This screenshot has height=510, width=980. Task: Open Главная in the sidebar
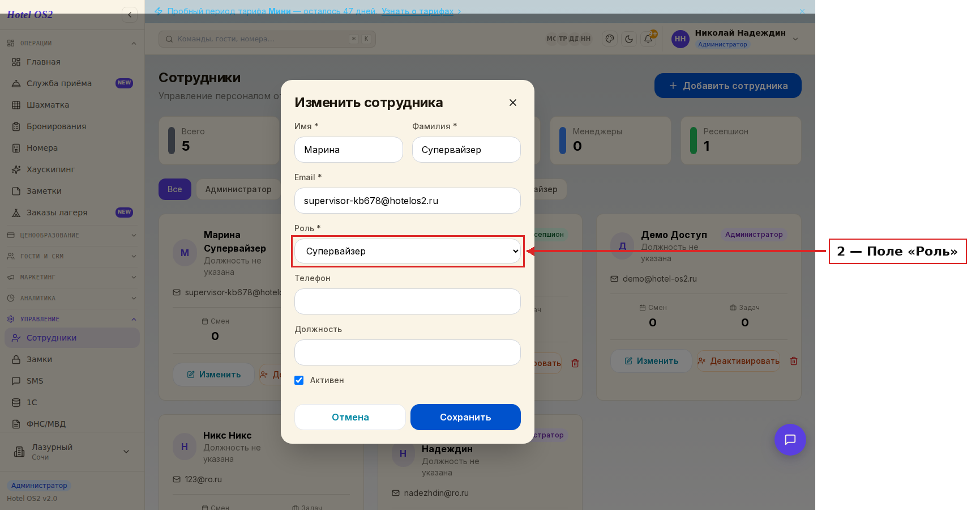click(x=72, y=62)
